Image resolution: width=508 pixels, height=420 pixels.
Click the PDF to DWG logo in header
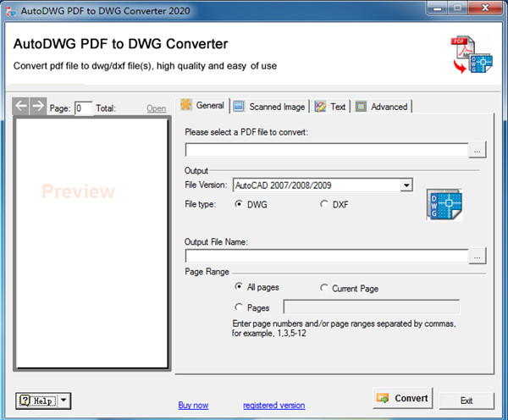(472, 54)
